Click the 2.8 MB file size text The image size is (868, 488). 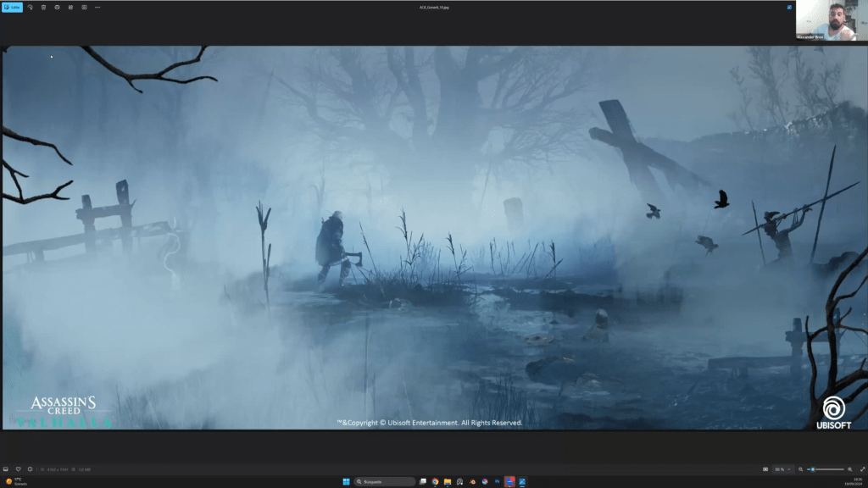click(84, 469)
